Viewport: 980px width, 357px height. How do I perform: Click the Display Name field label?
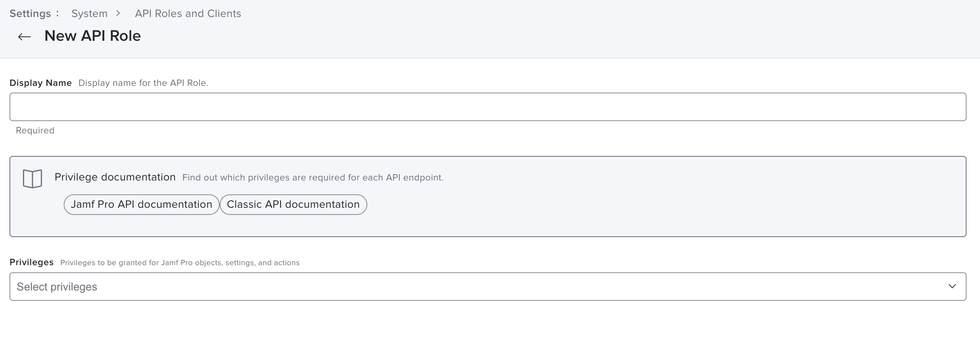coord(40,83)
